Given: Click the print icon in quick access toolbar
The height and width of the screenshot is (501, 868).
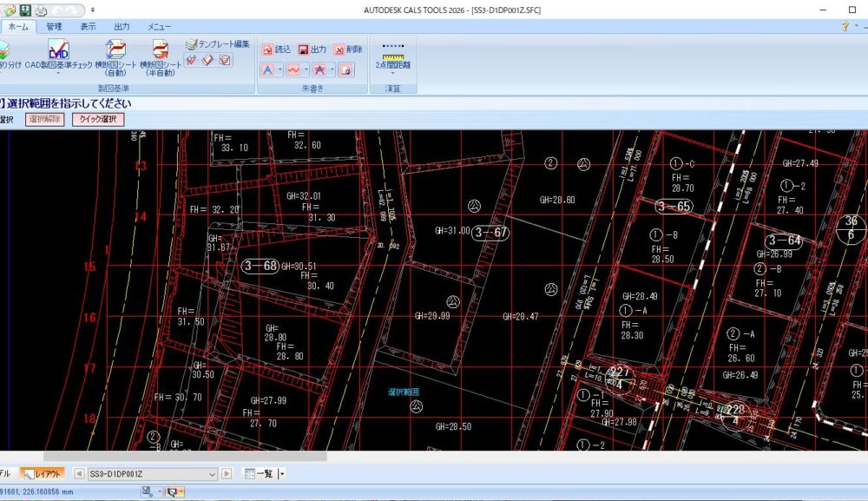Looking at the screenshot, I should [x=40, y=10].
